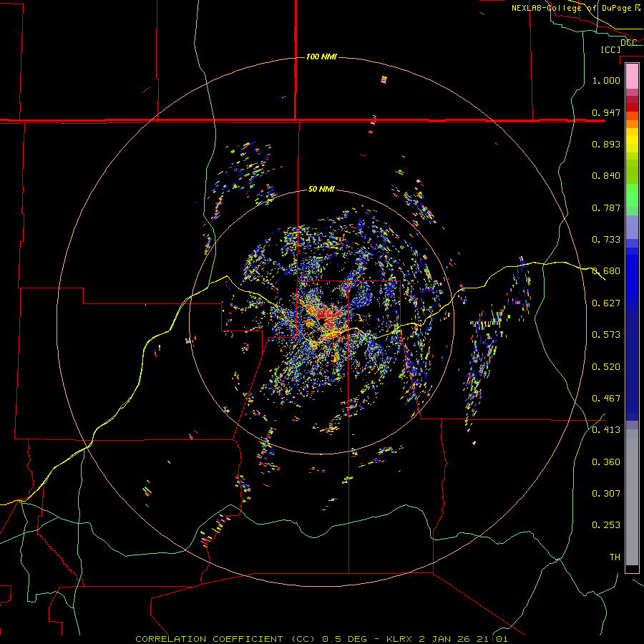644x644 pixels.
Task: Click the TH threshold label
Action: (615, 557)
